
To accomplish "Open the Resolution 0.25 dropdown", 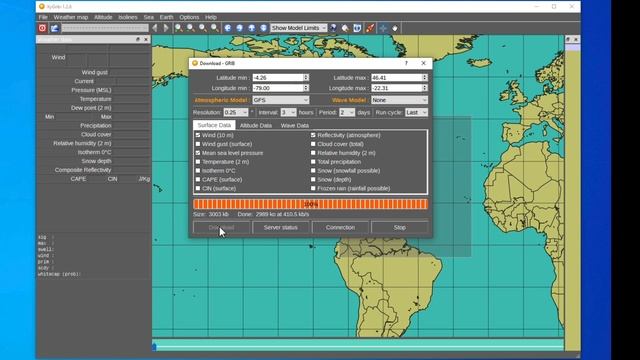I will [236, 112].
